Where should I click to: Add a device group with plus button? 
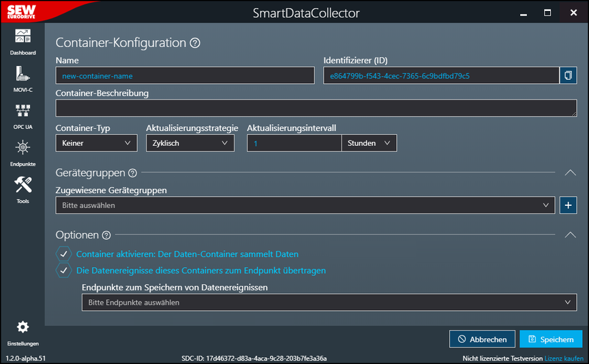568,205
